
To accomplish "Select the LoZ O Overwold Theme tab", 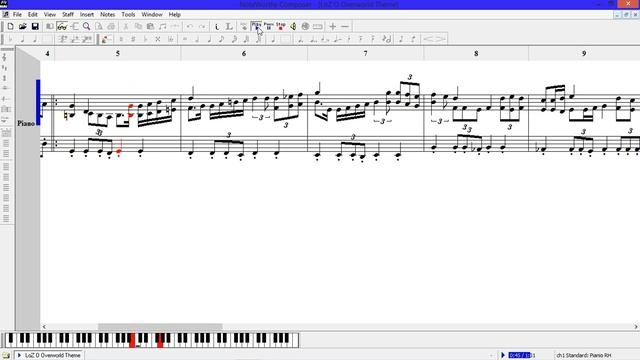I will pyautogui.click(x=49, y=355).
